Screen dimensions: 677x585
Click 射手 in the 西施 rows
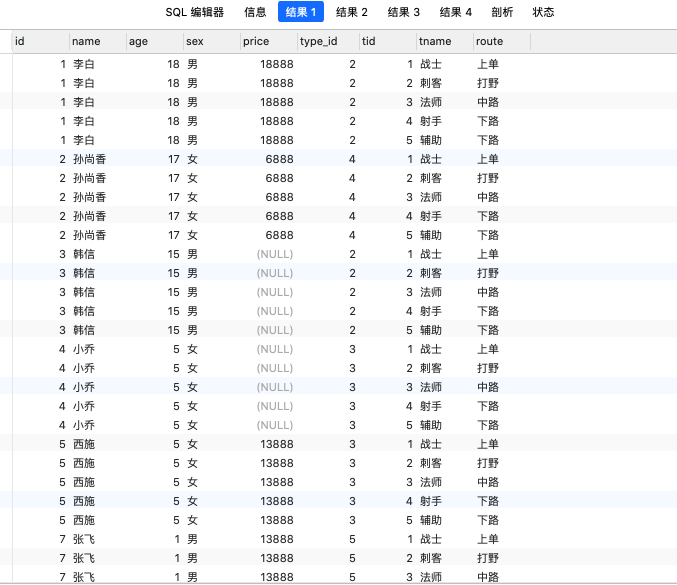(x=431, y=501)
